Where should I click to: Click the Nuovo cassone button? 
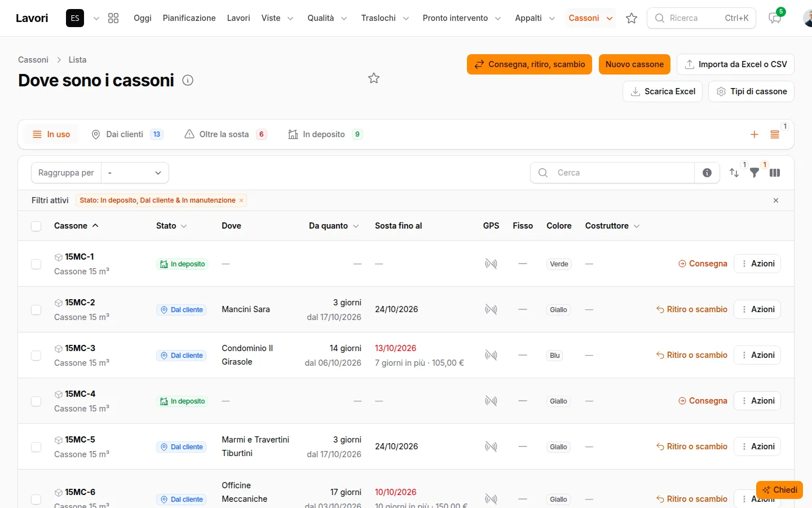(634, 64)
